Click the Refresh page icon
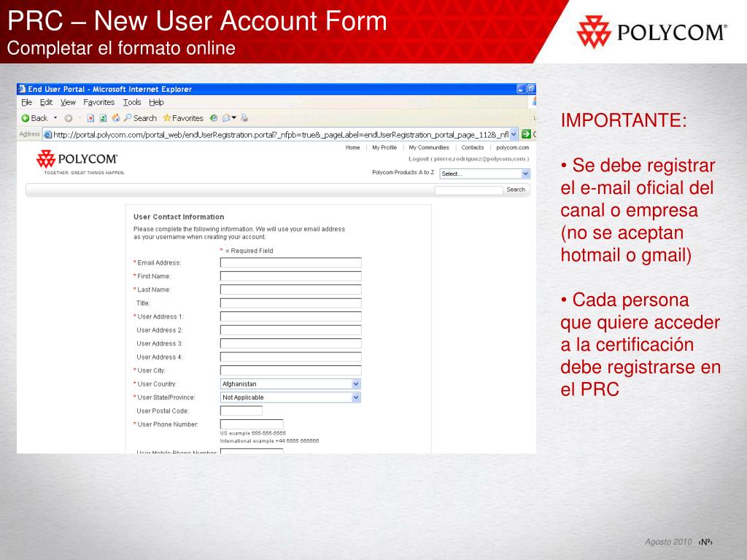This screenshot has width=747, height=560. pyautogui.click(x=103, y=118)
